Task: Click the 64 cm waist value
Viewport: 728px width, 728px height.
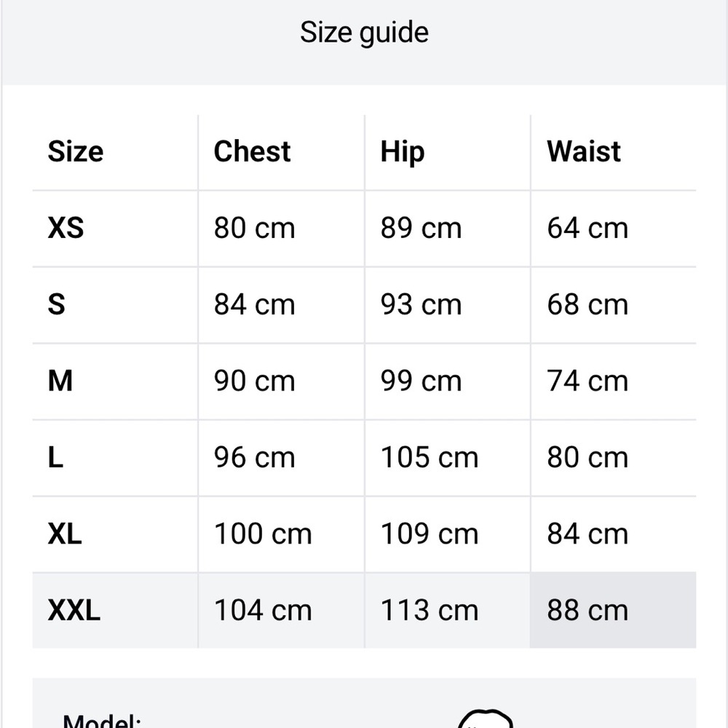Action: pyautogui.click(x=587, y=229)
